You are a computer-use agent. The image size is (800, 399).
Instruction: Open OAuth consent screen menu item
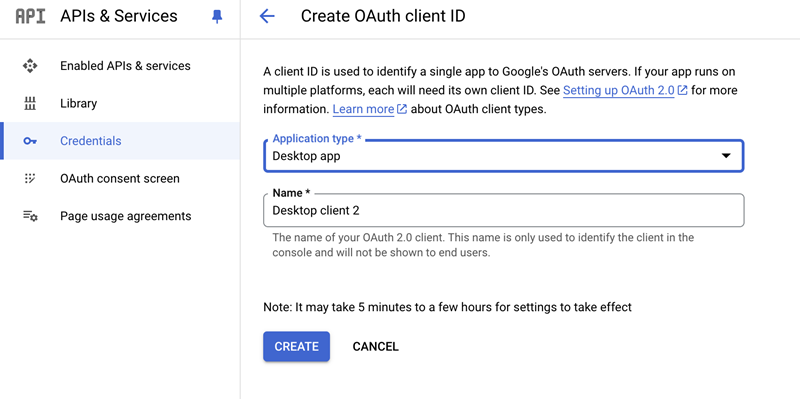coord(120,179)
